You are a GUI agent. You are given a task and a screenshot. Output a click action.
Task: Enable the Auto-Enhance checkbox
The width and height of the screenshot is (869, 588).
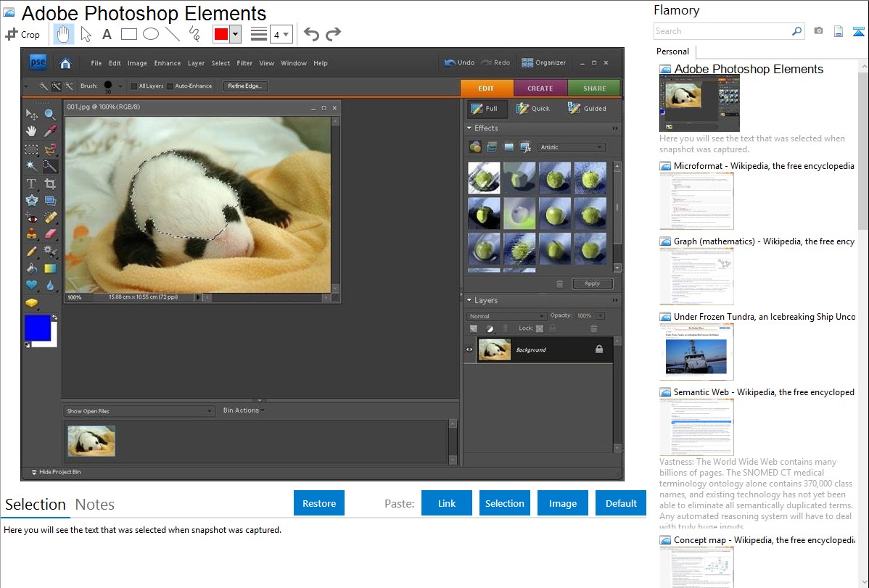pyautogui.click(x=170, y=86)
